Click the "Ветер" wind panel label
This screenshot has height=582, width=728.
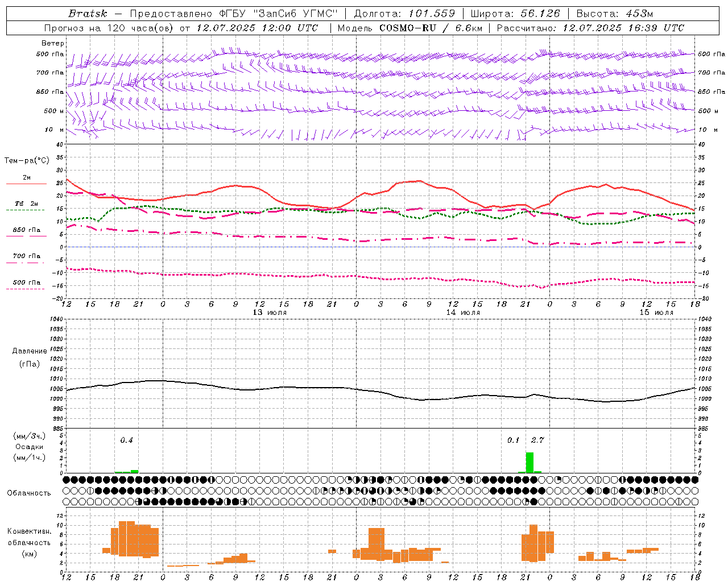(x=53, y=43)
